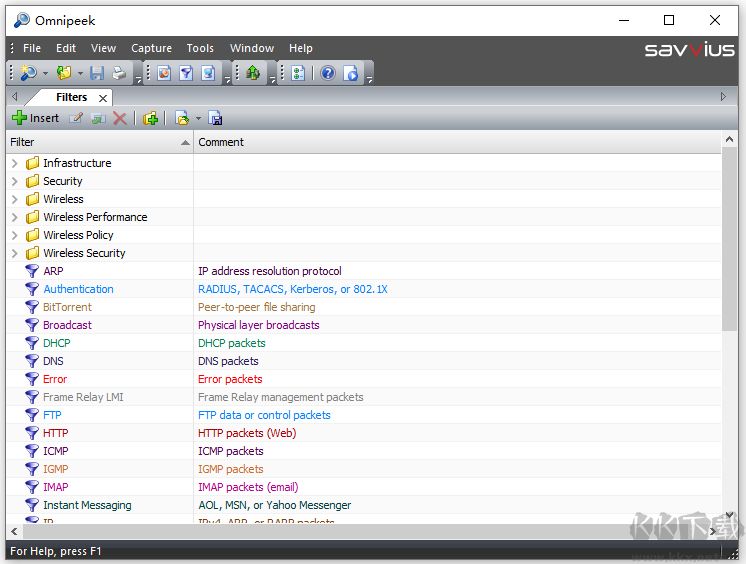Open the dropdown arrow next to Import filters
The image size is (746, 564).
[x=198, y=119]
